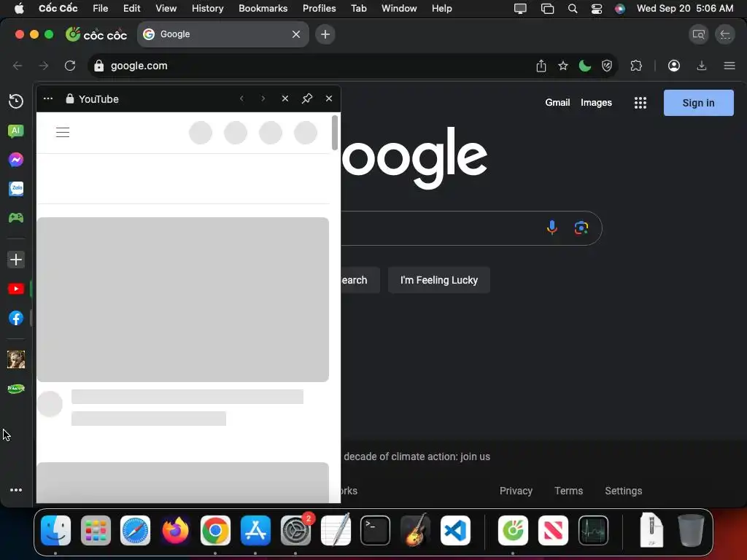Viewport: 747px width, 560px height.
Task: Open Zalo from the sidebar
Action: [x=16, y=189]
